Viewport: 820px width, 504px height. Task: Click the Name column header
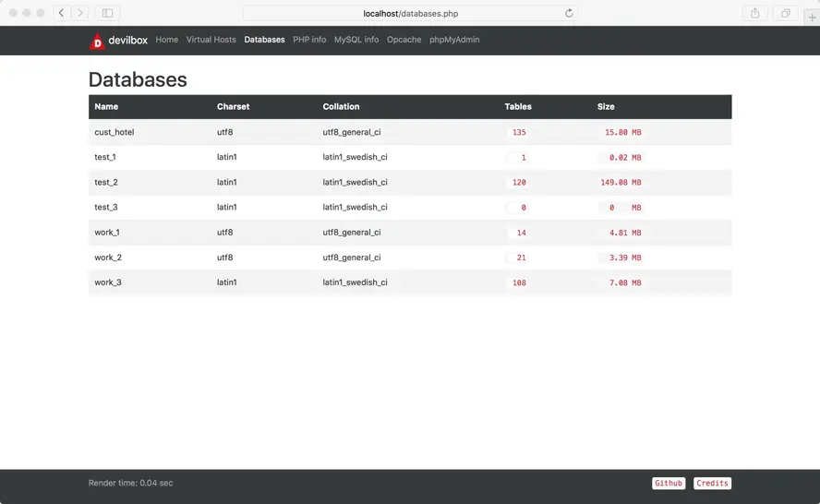tap(106, 107)
